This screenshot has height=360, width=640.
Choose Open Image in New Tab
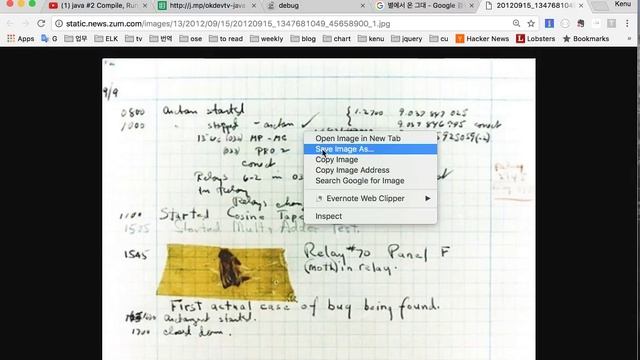[370, 138]
